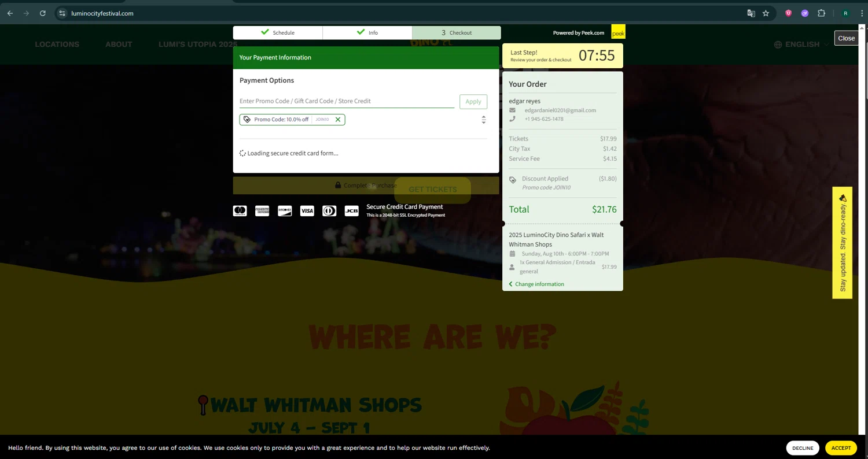
Task: Click the person icon beside General Admission
Action: pos(512,267)
